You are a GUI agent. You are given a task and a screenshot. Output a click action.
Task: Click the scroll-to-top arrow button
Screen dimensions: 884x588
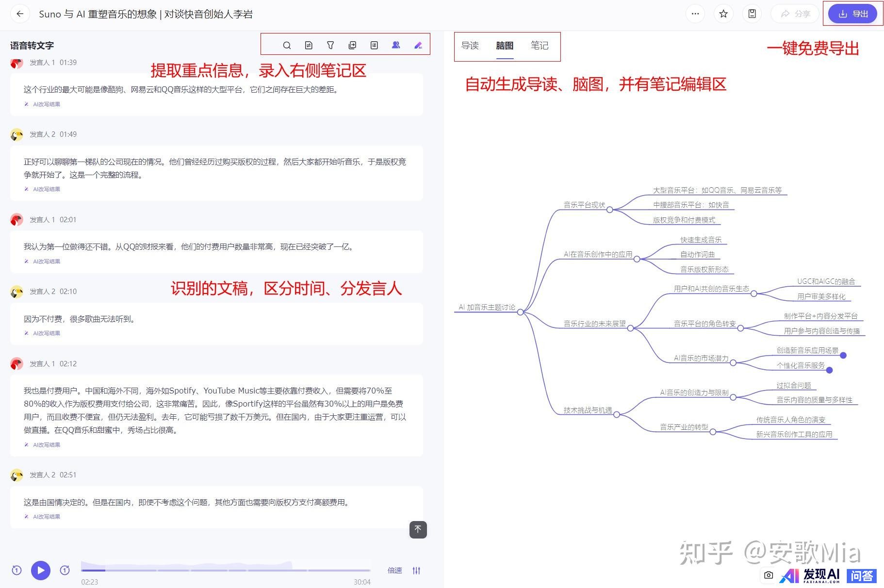[x=418, y=529]
